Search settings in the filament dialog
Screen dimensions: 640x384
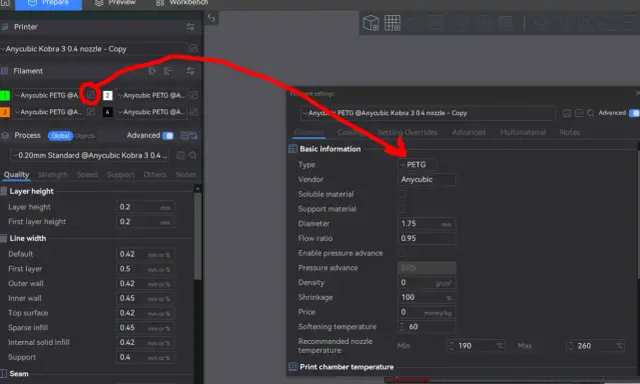click(591, 113)
